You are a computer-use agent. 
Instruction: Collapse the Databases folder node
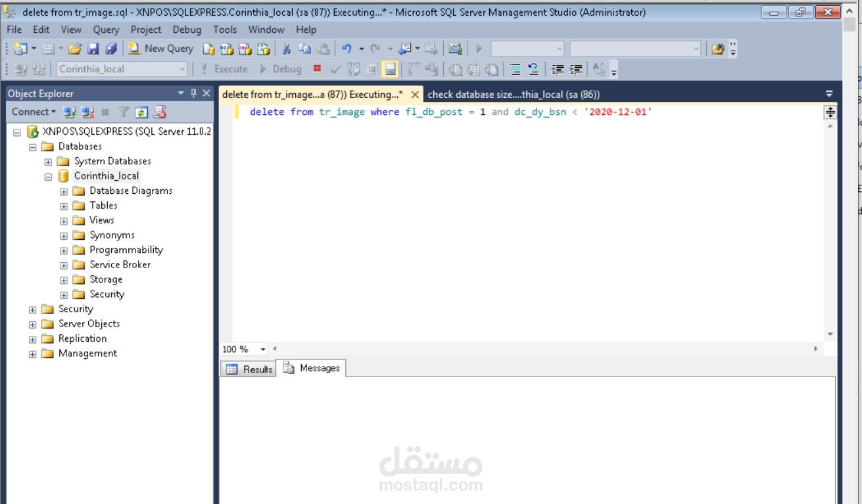(x=32, y=147)
